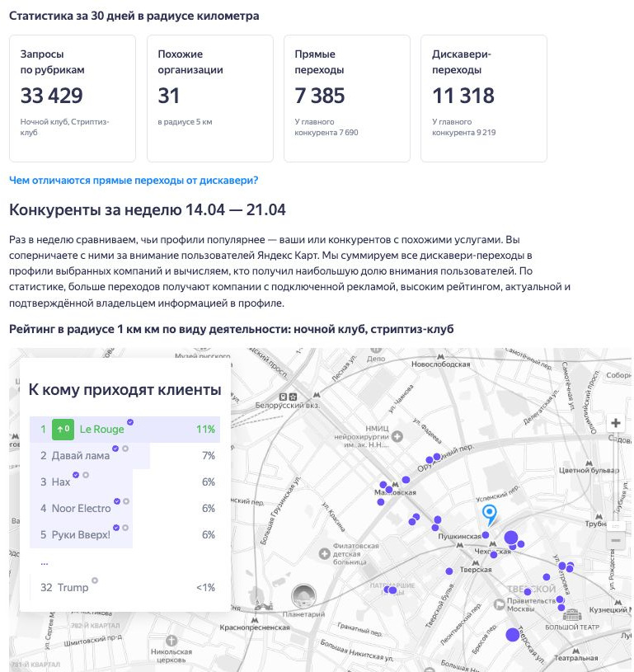Click the Большой театр icon on map
The height and width of the screenshot is (672, 634).
(x=572, y=615)
